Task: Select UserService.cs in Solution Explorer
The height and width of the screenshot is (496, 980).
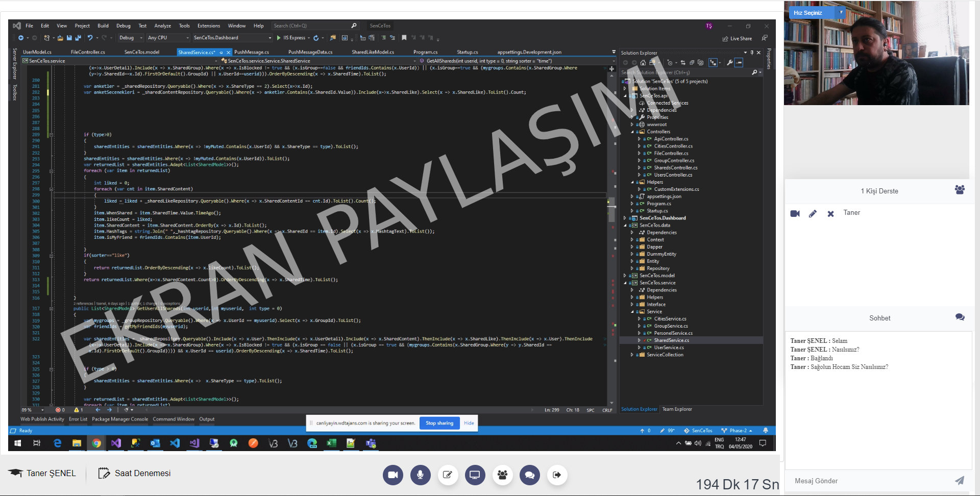Action: (x=669, y=348)
